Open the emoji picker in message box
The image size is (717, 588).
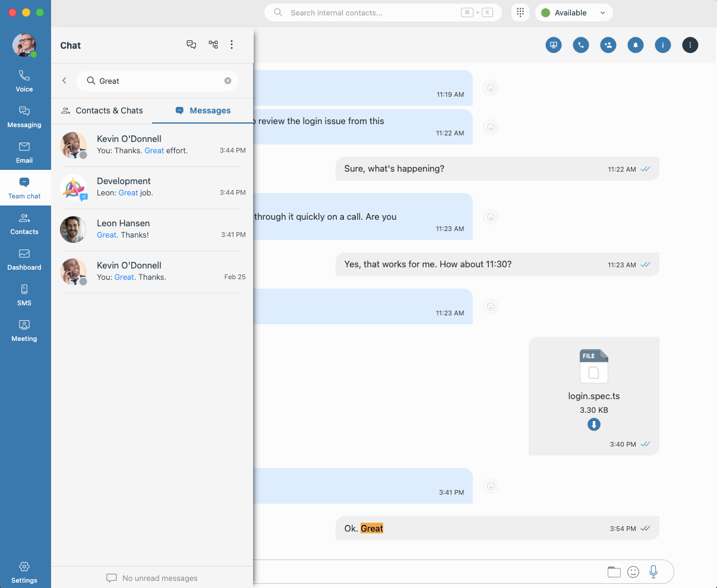tap(633, 571)
